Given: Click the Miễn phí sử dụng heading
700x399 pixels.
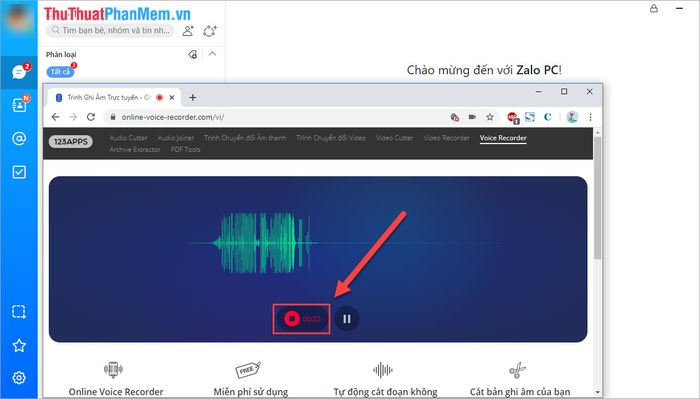Looking at the screenshot, I should [250, 392].
